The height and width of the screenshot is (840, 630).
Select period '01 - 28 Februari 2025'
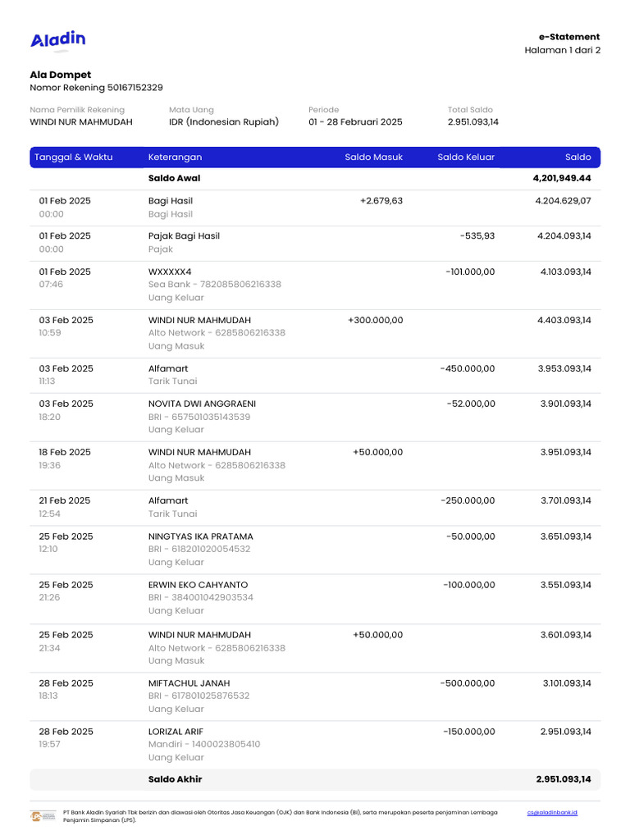(355, 122)
